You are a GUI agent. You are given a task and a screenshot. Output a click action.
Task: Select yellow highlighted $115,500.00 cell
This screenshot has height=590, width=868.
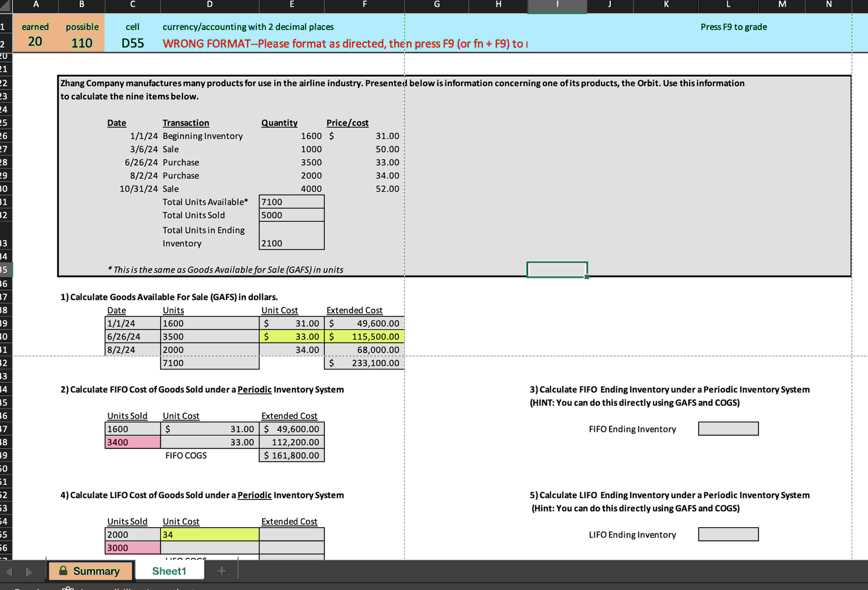pos(364,336)
